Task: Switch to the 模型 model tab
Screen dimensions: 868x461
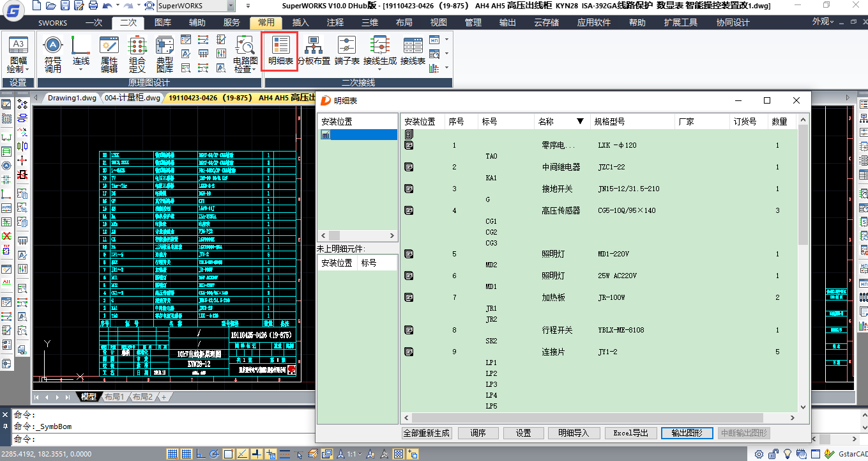Action: 88,397
